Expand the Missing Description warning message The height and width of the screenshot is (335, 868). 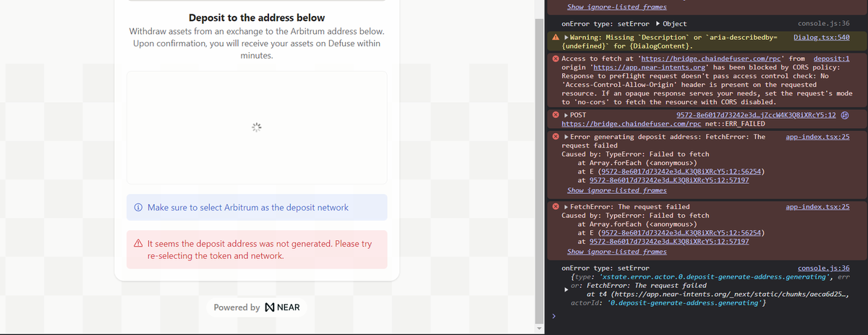tap(566, 37)
